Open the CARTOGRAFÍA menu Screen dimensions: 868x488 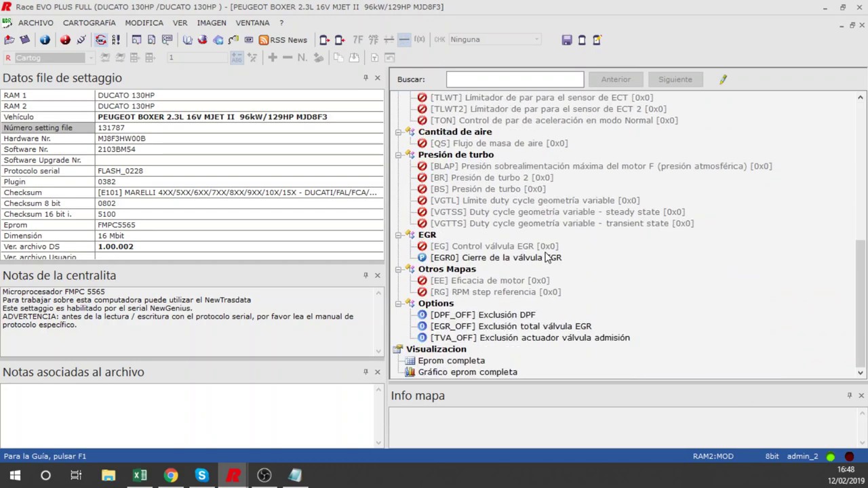[89, 22]
